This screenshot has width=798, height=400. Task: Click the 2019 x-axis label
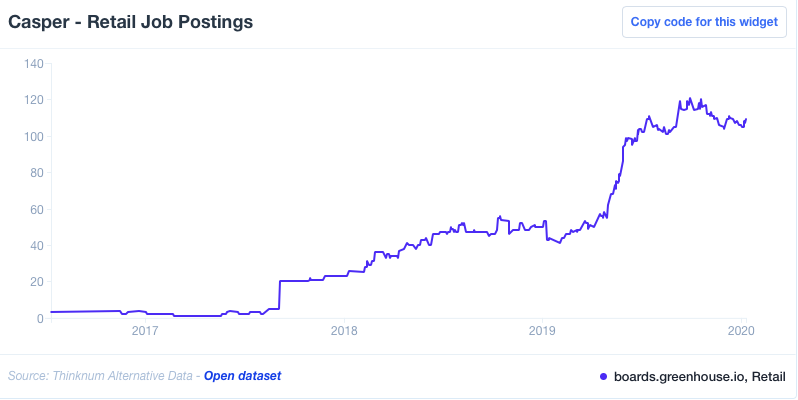pos(543,332)
